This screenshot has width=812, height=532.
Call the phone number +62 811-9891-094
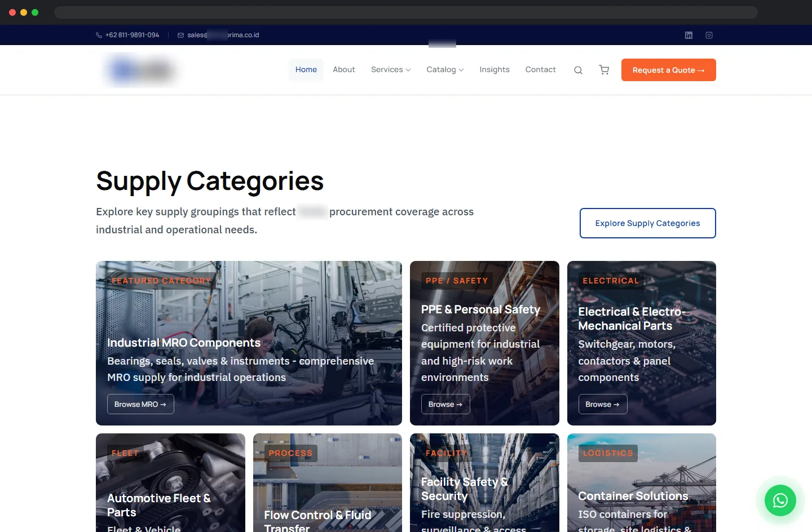[x=132, y=35]
